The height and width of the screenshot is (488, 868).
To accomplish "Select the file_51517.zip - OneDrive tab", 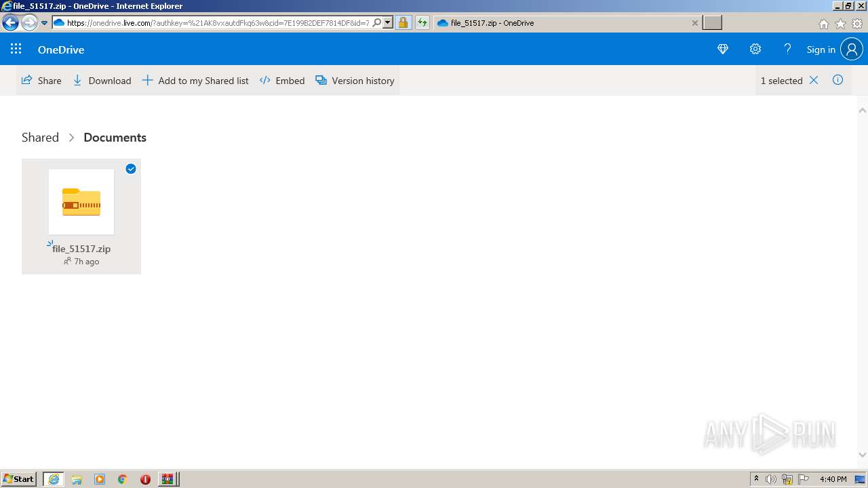I will (x=567, y=23).
